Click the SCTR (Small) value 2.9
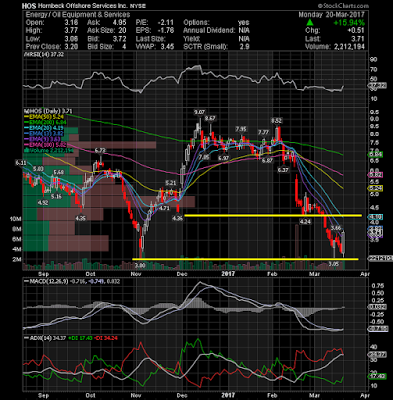 pyautogui.click(x=244, y=47)
